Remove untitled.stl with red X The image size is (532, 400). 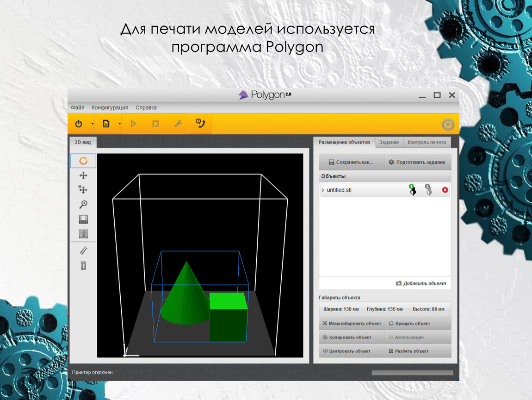(x=445, y=190)
